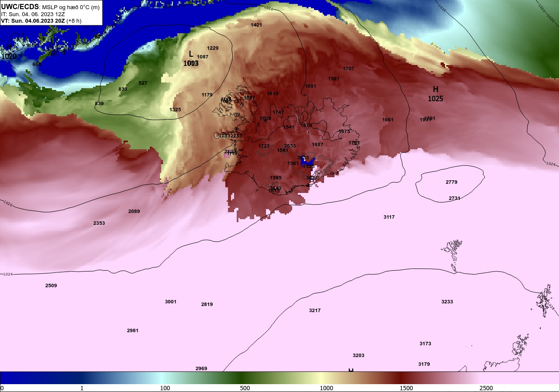Screen dimensions: 559x392
Task: Select the 1325 height value
Action: click(x=175, y=110)
